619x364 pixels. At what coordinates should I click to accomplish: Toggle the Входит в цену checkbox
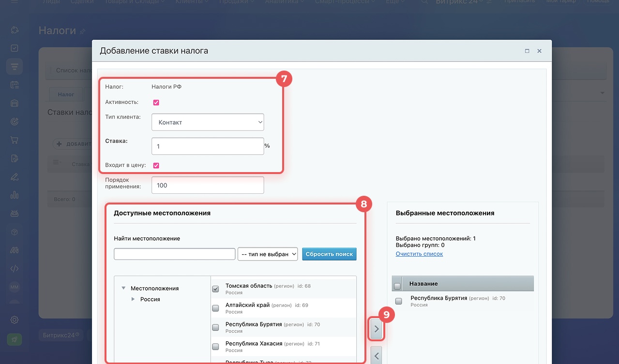[156, 165]
